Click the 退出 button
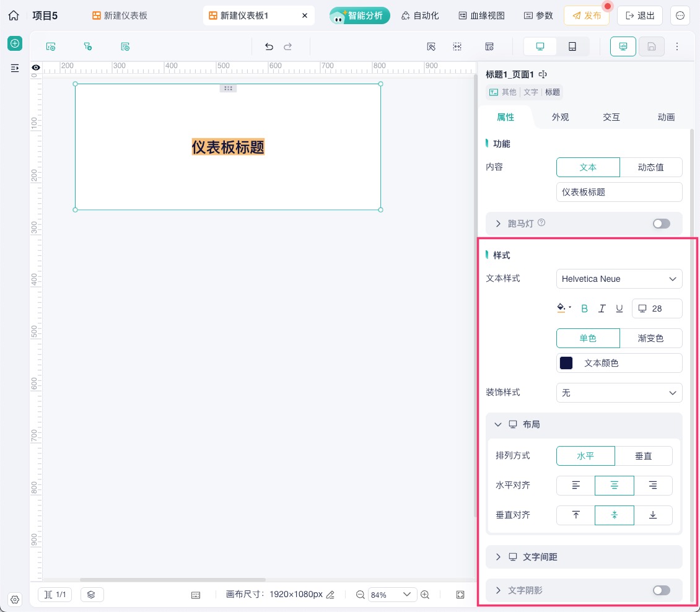The height and width of the screenshot is (612, 700). coord(640,15)
